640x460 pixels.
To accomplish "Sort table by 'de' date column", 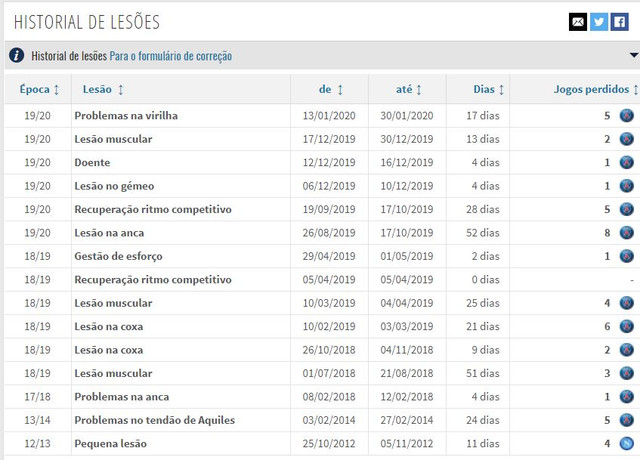I will (331, 89).
